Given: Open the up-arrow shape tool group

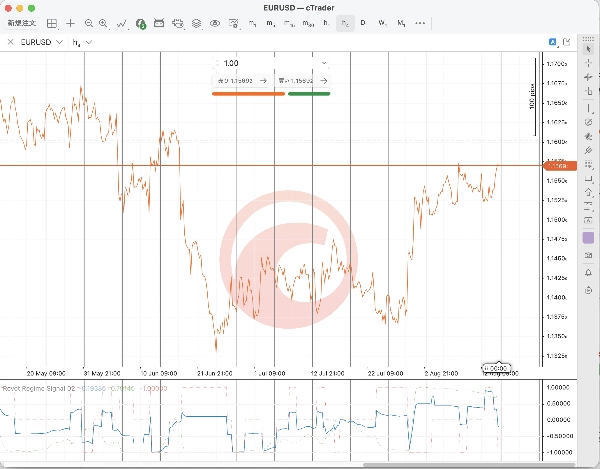Looking at the screenshot, I should [589, 192].
